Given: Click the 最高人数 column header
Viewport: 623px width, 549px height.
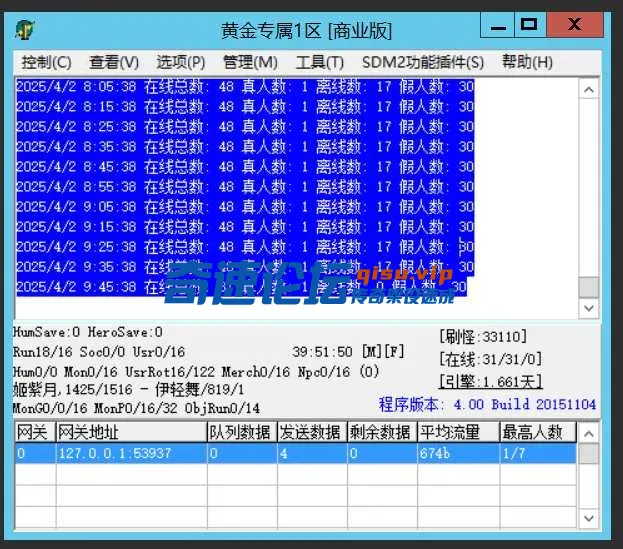Looking at the screenshot, I should pyautogui.click(x=538, y=432).
